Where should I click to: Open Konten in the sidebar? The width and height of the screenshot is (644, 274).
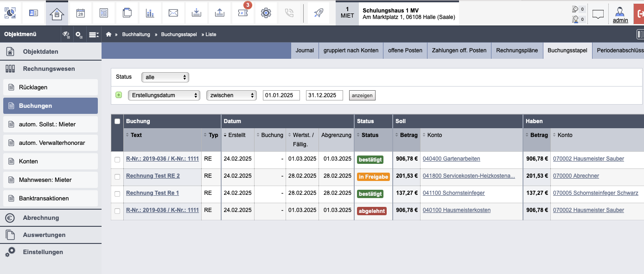coord(51,161)
